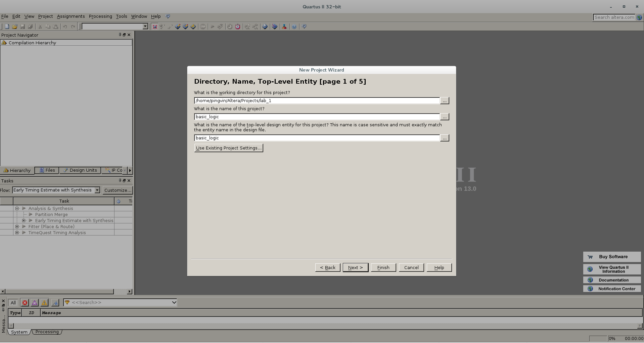
Task: Open the Processing menu
Action: (x=100, y=16)
